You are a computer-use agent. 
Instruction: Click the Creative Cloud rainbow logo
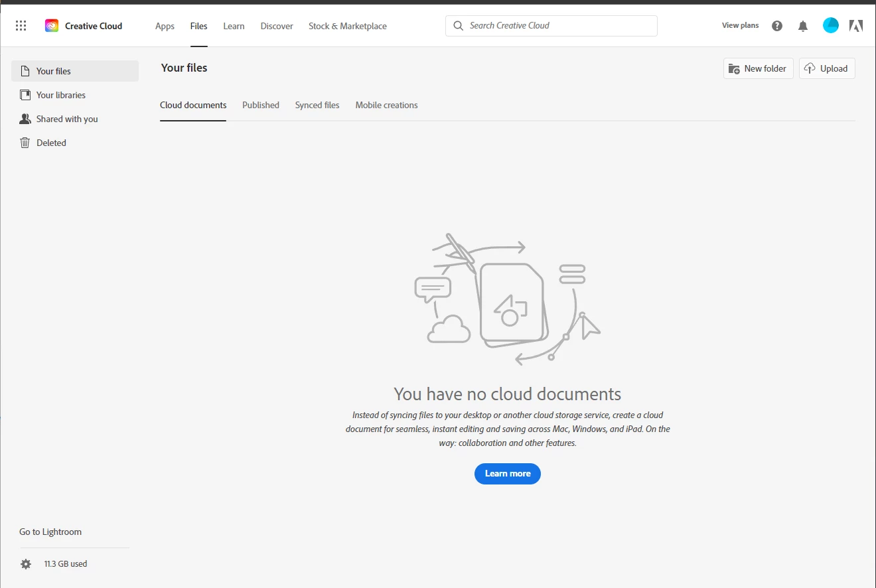pos(52,26)
